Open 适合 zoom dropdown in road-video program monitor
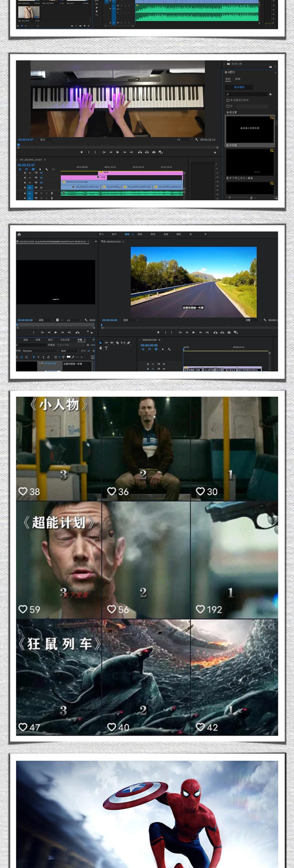 coord(130,320)
